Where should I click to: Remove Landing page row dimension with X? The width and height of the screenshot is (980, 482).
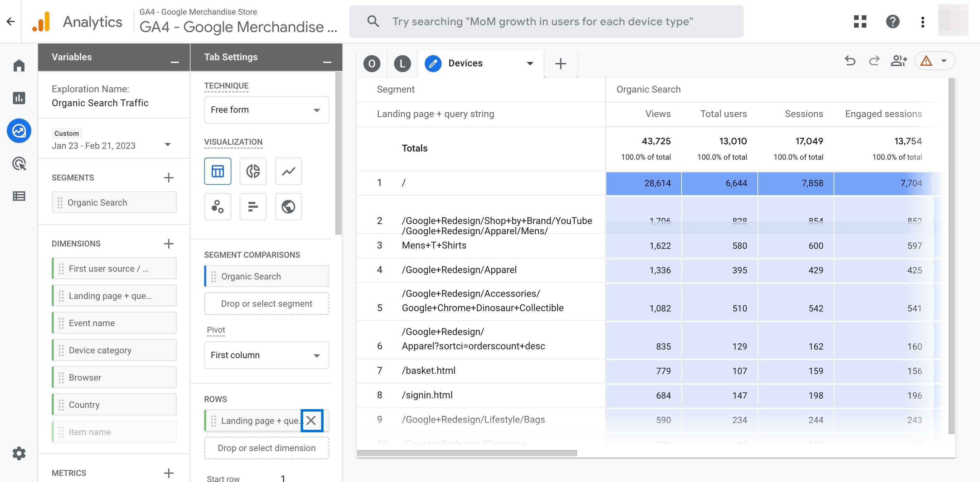pyautogui.click(x=311, y=420)
